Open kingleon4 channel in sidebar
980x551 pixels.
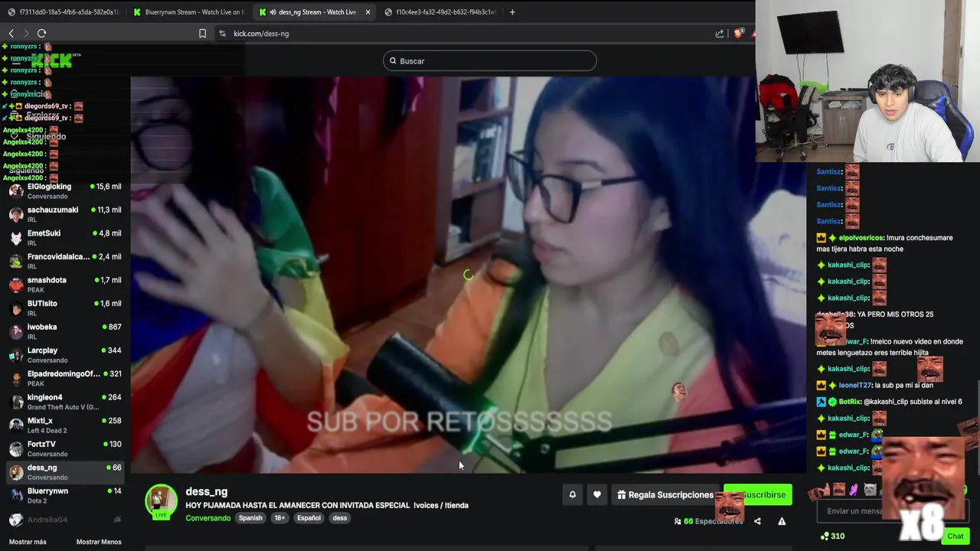pos(65,402)
